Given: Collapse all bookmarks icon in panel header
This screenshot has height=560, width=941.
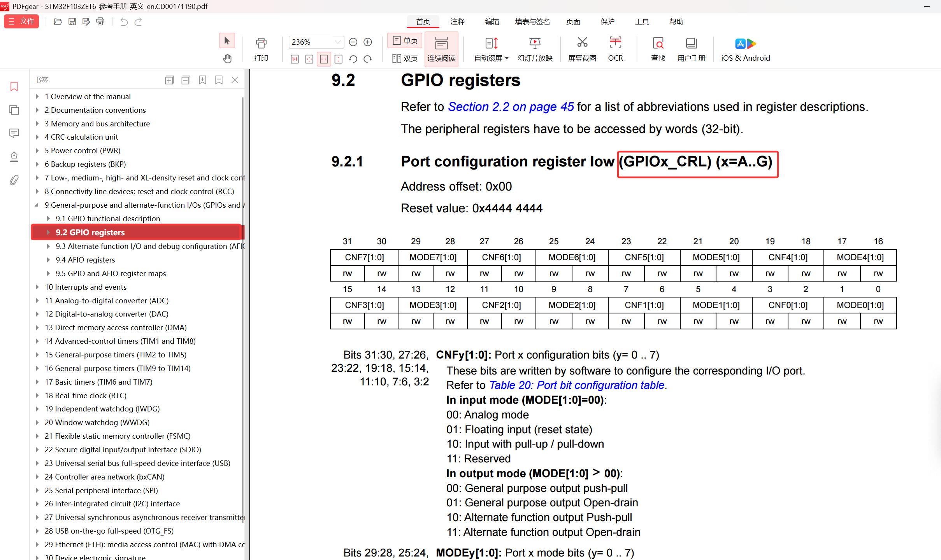Looking at the screenshot, I should (x=186, y=80).
